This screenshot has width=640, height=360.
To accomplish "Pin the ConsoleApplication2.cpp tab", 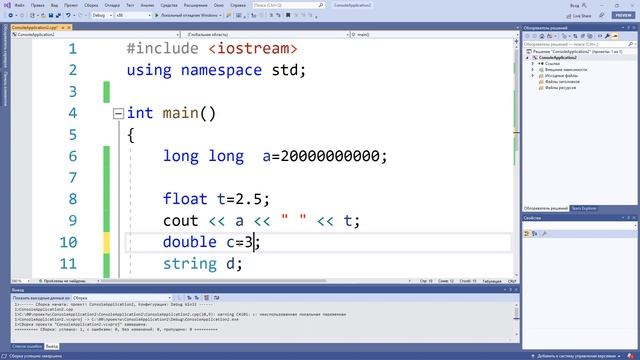I will [63, 27].
